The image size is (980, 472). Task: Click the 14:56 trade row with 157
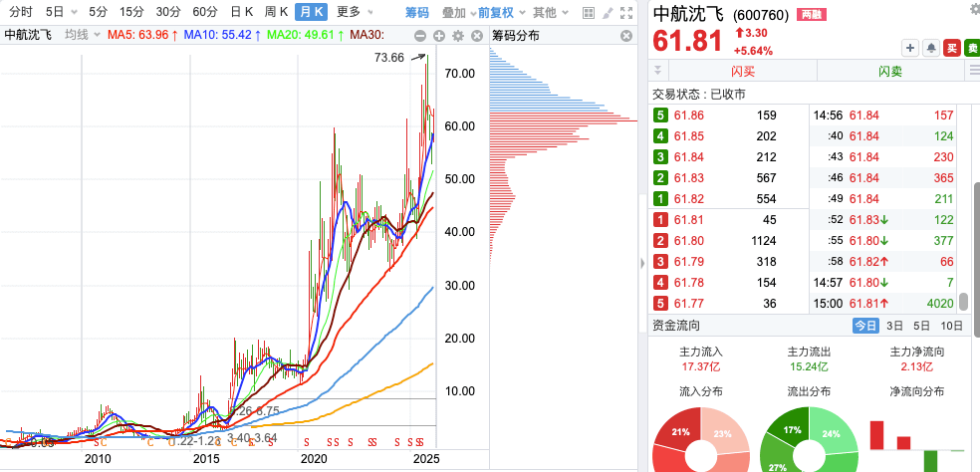pyautogui.click(x=883, y=116)
